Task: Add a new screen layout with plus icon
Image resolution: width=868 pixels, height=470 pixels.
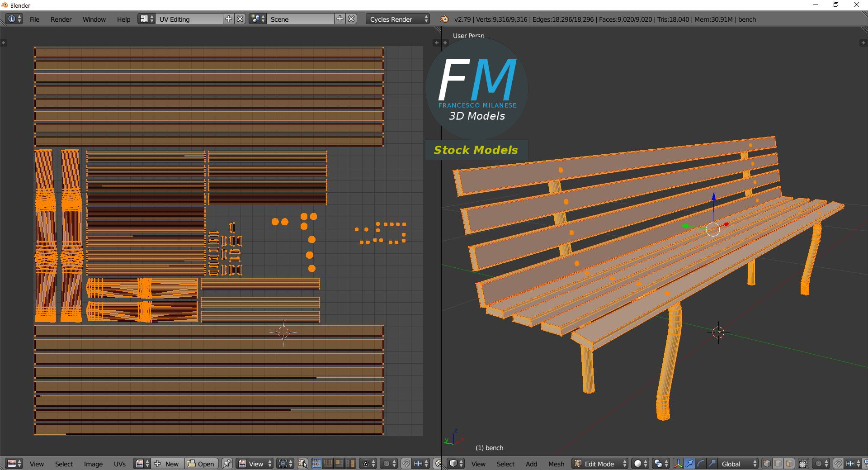Action: pyautogui.click(x=229, y=19)
